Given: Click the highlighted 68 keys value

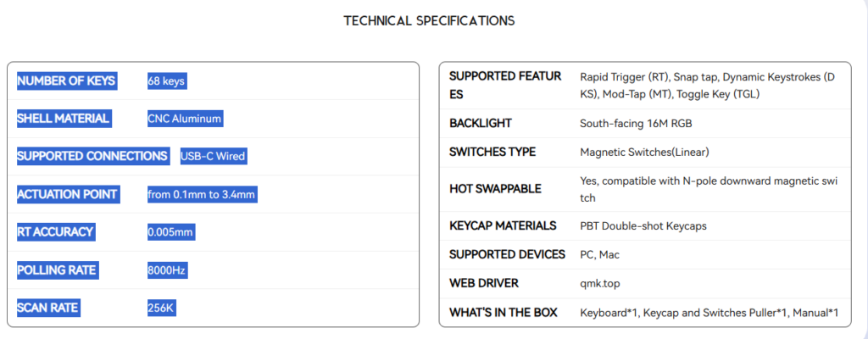Looking at the screenshot, I should 167,81.
